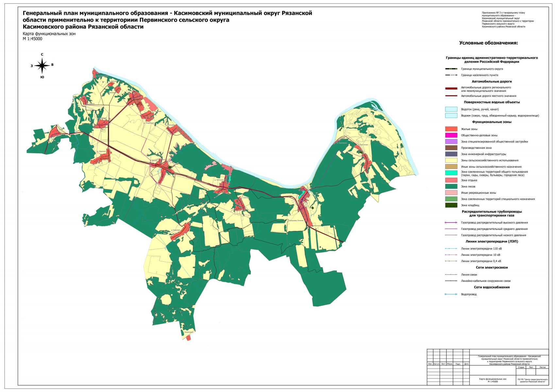Click the Функциональные зоны section heading
This screenshot has width=555, height=392.
pos(492,122)
